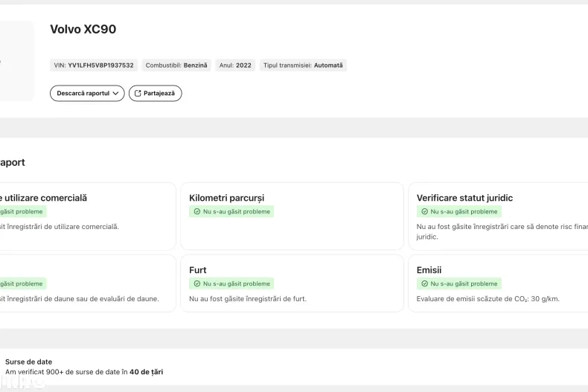Open the Verificare statut juridic card
588x392 pixels.
pos(497,216)
